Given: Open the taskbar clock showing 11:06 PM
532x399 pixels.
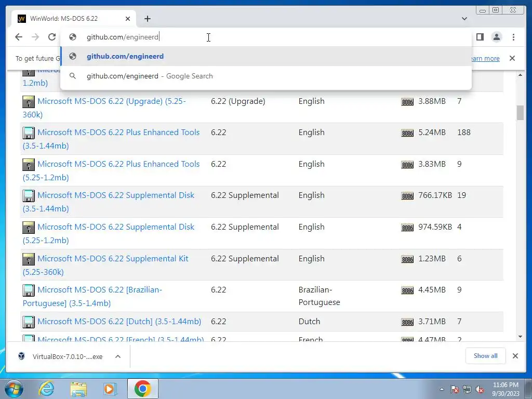Looking at the screenshot, I should coord(506,389).
